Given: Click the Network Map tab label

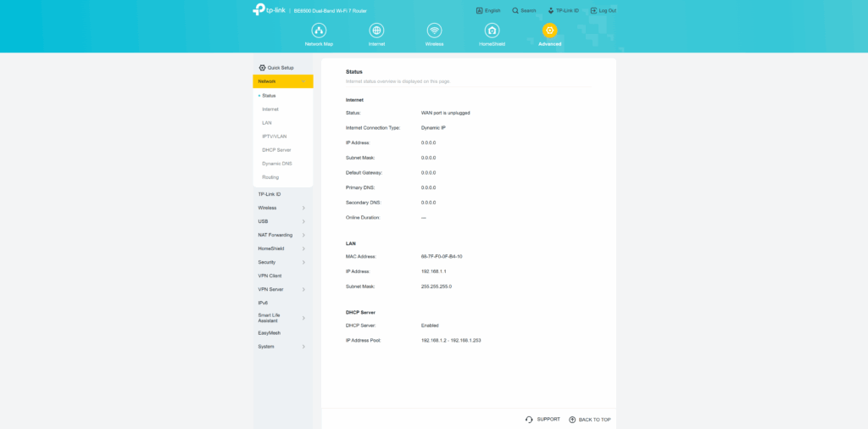Looking at the screenshot, I should point(319,44).
